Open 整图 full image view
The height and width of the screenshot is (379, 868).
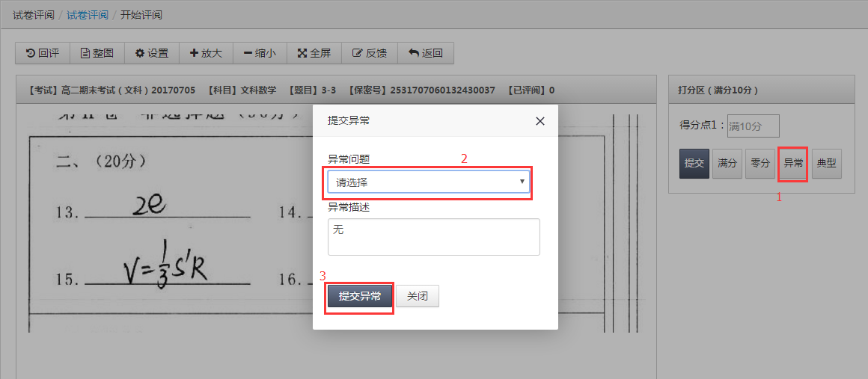tap(97, 54)
